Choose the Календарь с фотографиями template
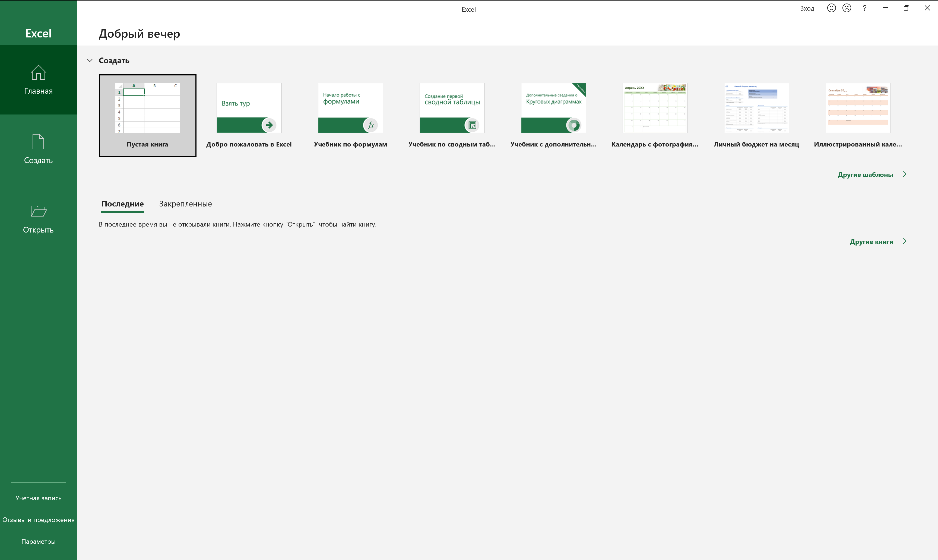This screenshot has width=938, height=560. pyautogui.click(x=655, y=116)
